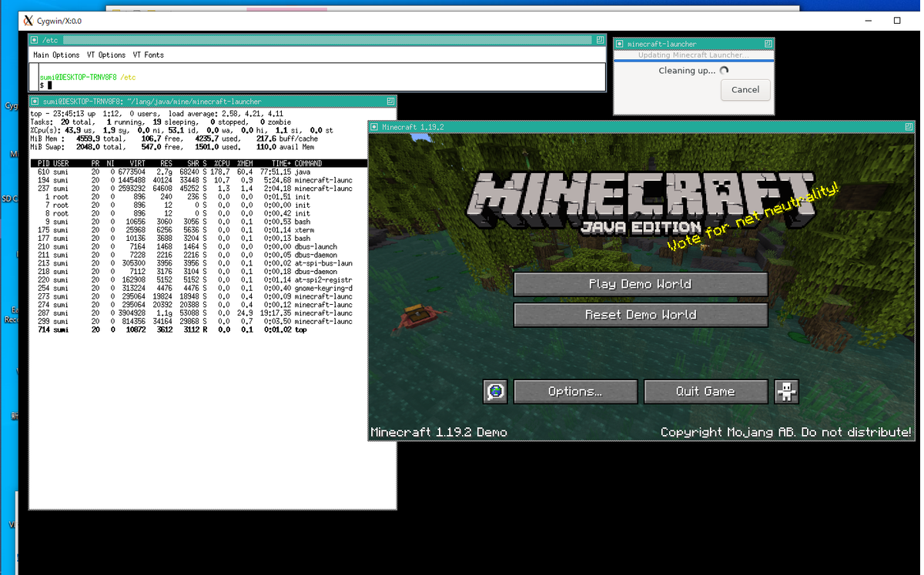Click the 'Updating Minecraft Launcher...' label
This screenshot has width=924, height=575.
coord(692,55)
